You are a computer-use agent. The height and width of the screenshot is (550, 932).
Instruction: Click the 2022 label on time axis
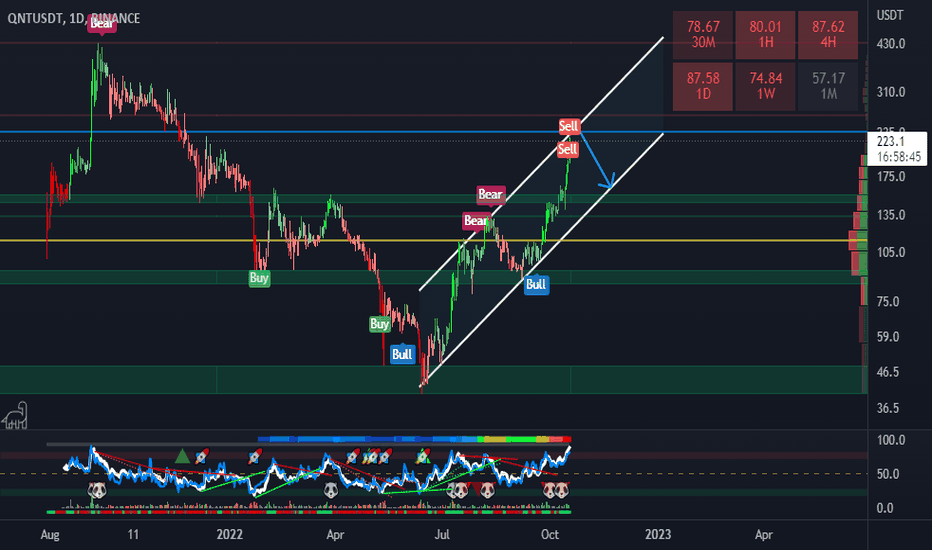coord(229,535)
